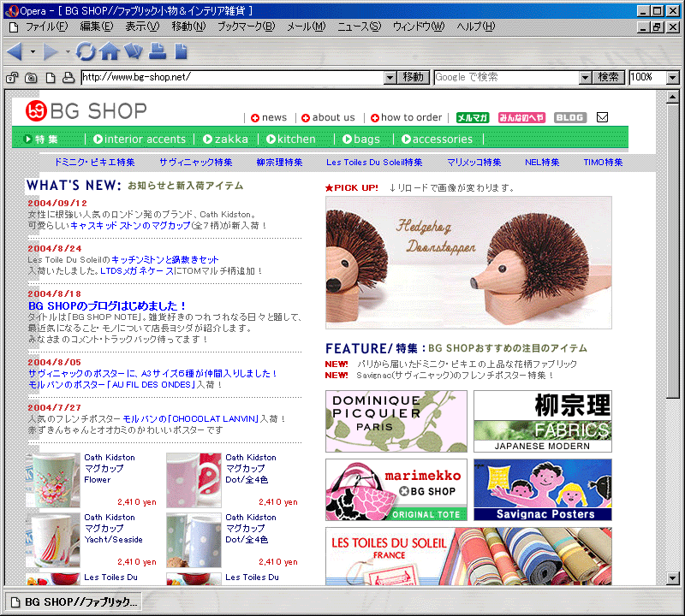685x616 pixels.
Task: Toggle image loading with the camera icon
Action: [31, 78]
